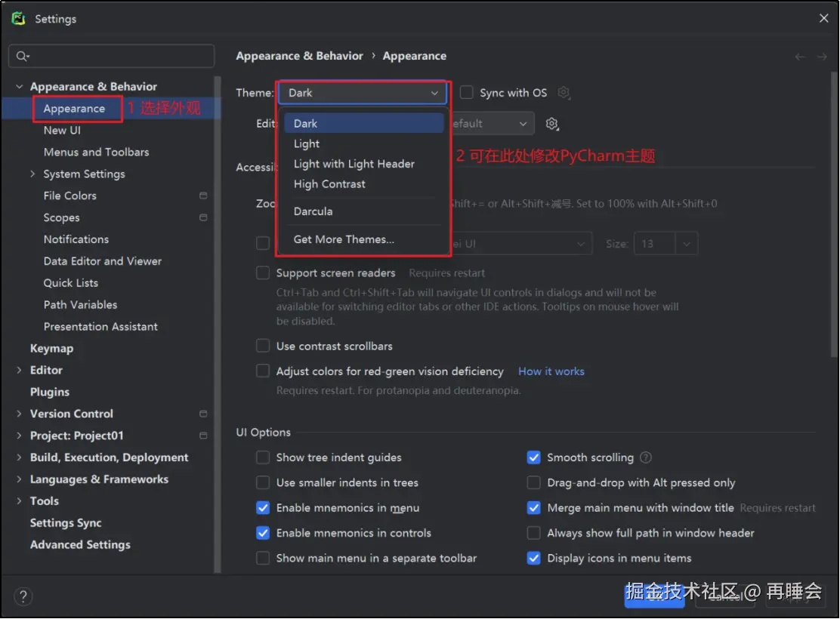Go back with the left arrow

pyautogui.click(x=800, y=57)
